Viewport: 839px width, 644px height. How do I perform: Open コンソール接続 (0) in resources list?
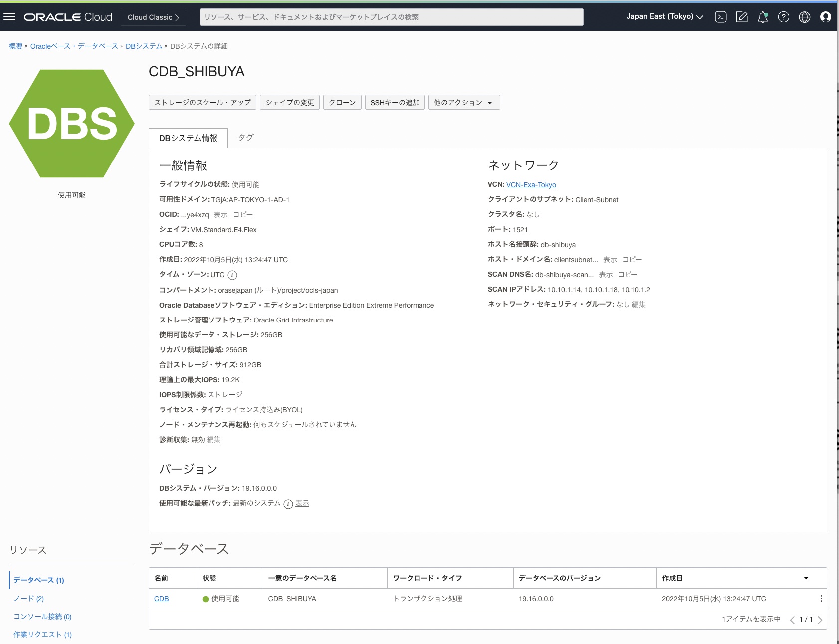[43, 617]
